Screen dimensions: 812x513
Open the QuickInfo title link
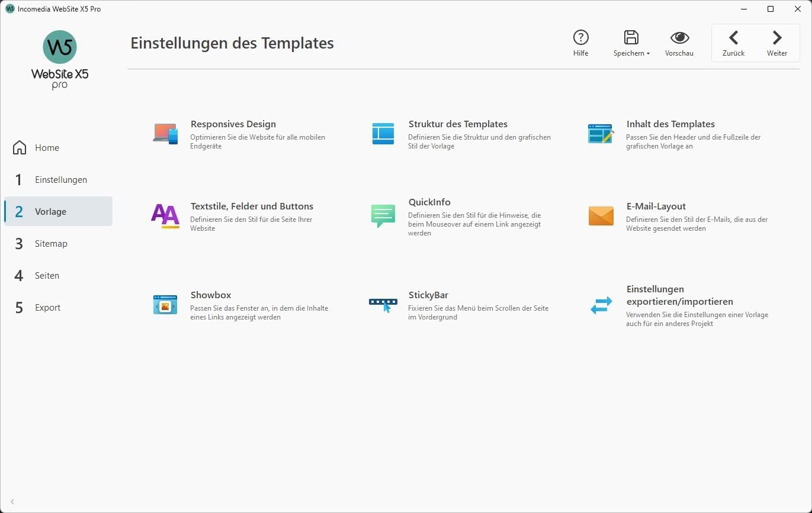(x=429, y=202)
